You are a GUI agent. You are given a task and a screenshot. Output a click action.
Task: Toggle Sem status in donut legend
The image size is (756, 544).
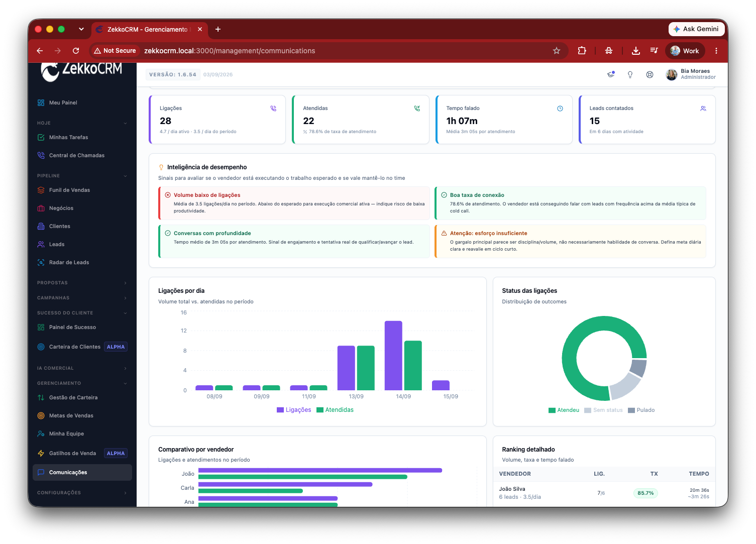603,410
